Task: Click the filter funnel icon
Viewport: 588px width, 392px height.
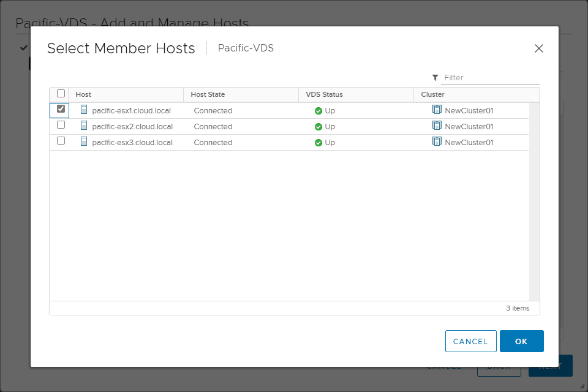Action: coord(435,78)
